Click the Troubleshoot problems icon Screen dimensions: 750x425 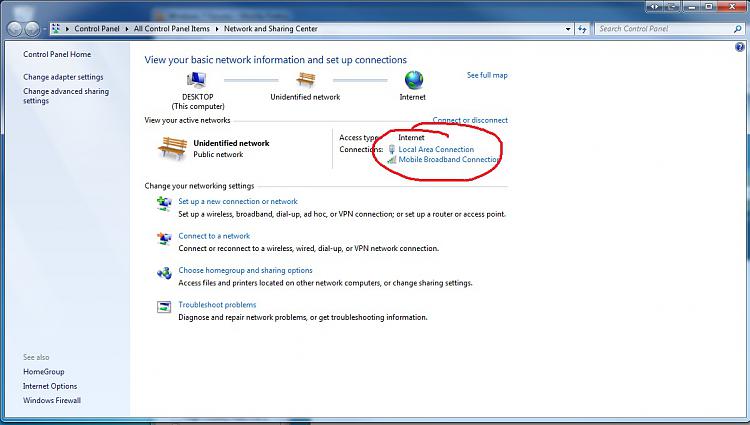coord(164,307)
